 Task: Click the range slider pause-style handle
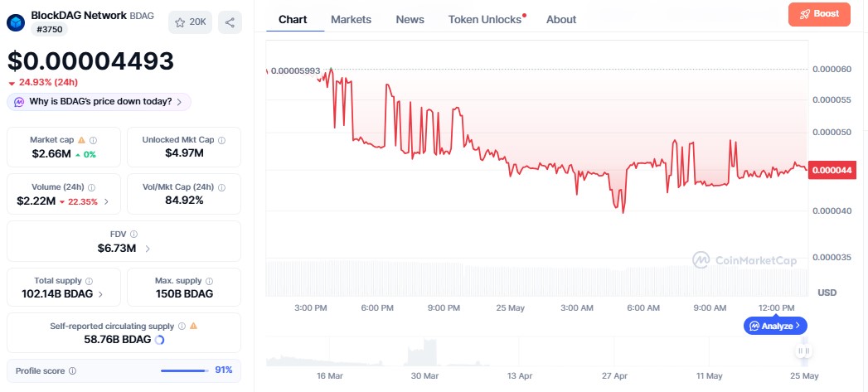click(804, 351)
